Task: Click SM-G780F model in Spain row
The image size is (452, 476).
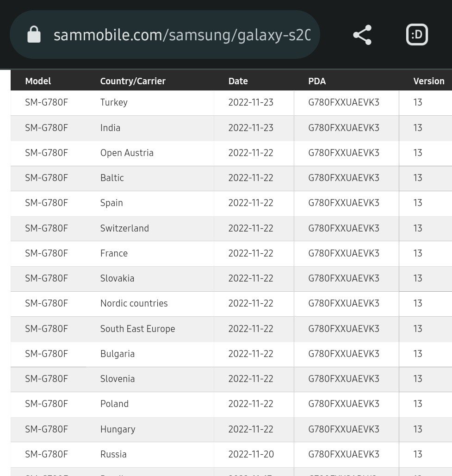Action: 46,203
